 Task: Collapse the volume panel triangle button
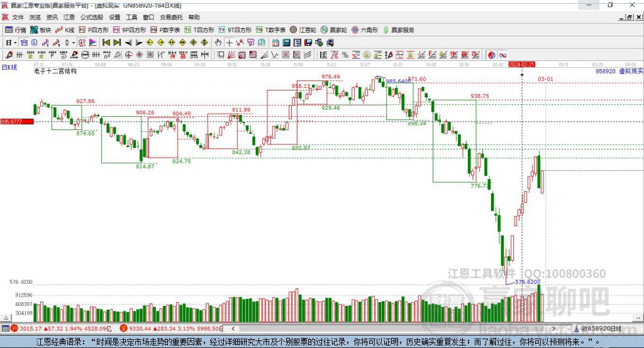6,318
